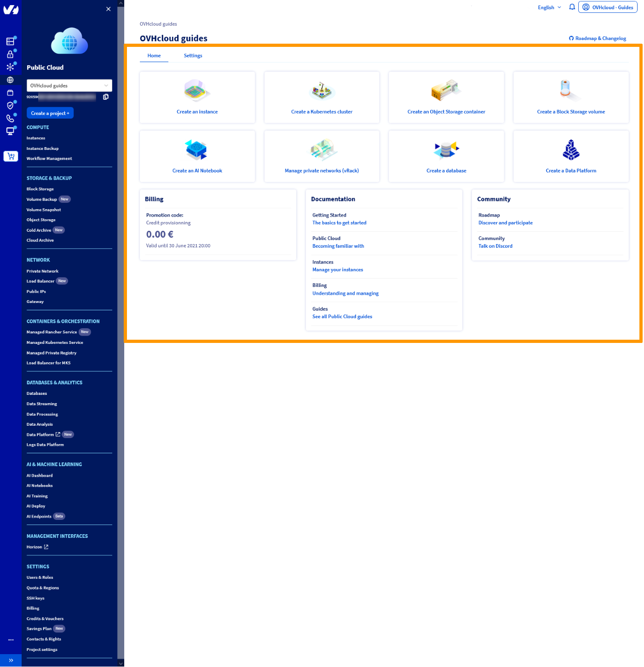Screen dimensions: 644x667
Task: Switch to the Settings tab
Action: coord(193,55)
